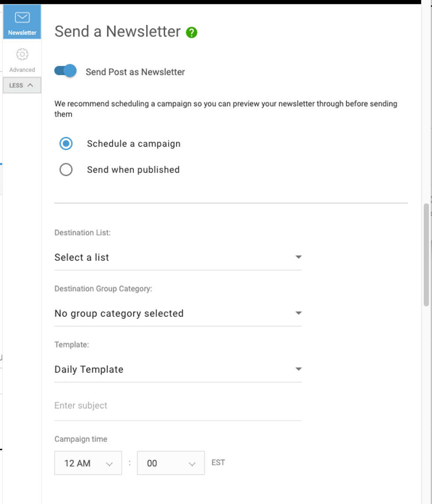
Task: Click the chevron in the minutes selector
Action: click(192, 463)
